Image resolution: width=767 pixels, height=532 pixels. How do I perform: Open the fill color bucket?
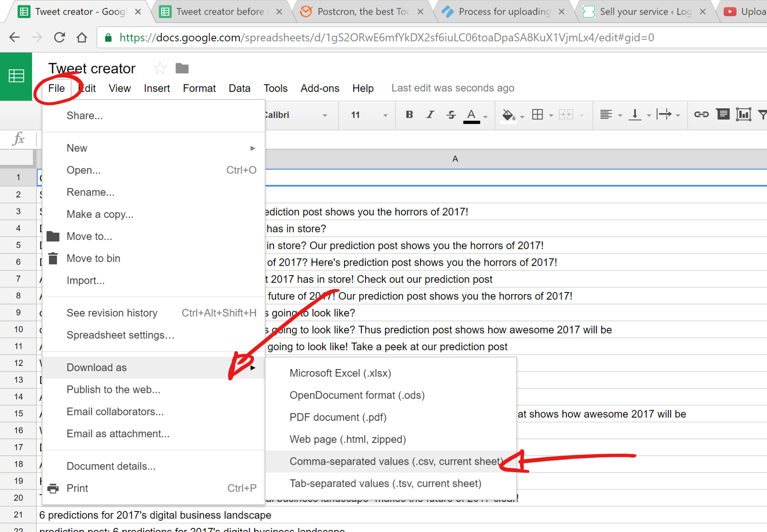click(509, 115)
